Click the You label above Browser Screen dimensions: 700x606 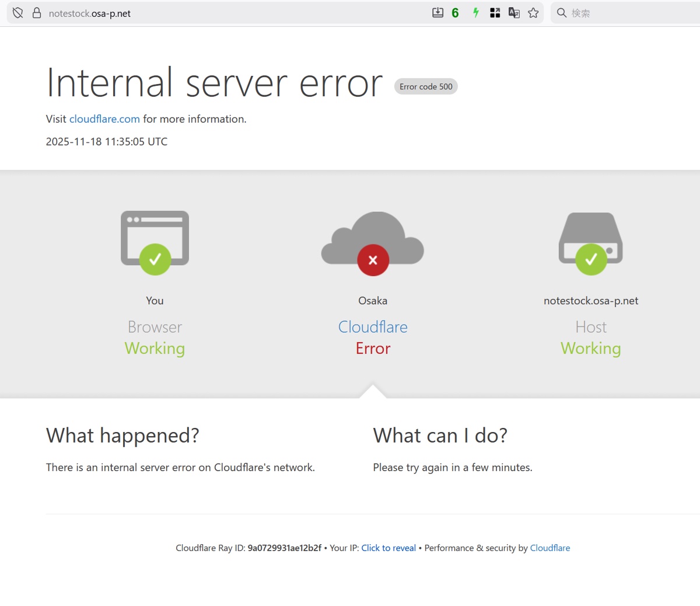(155, 301)
